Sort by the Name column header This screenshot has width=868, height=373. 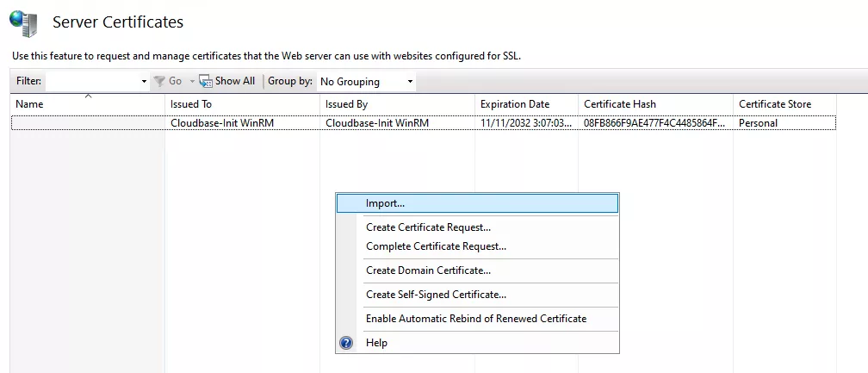pyautogui.click(x=29, y=104)
